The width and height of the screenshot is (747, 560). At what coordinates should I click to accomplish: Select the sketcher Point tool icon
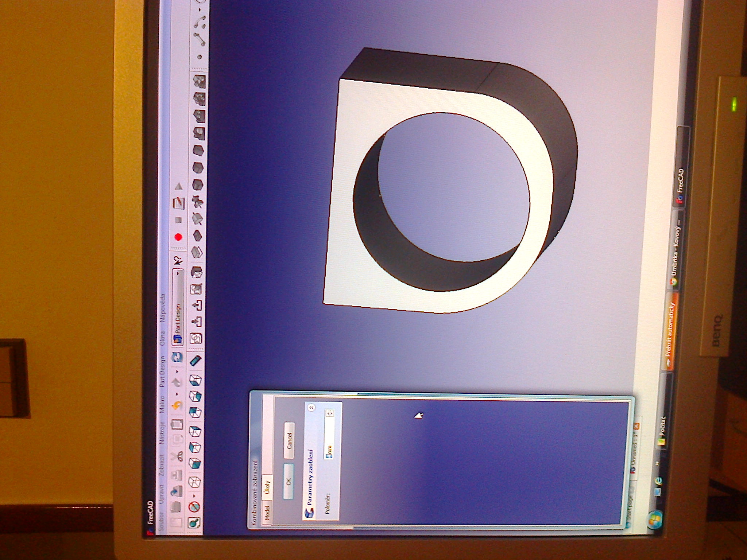(x=199, y=57)
